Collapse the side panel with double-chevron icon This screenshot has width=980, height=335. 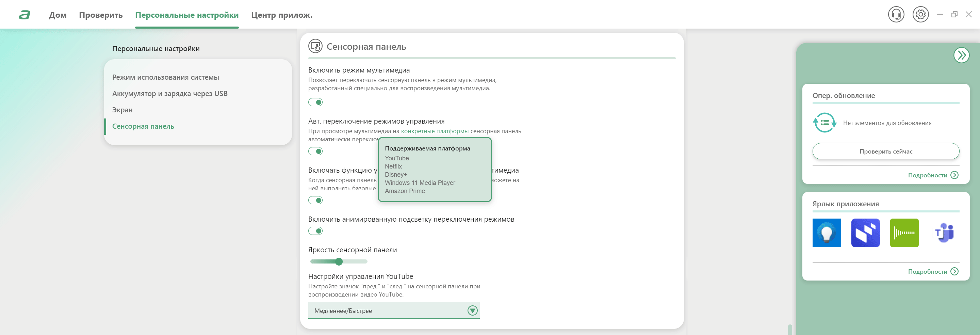click(961, 55)
